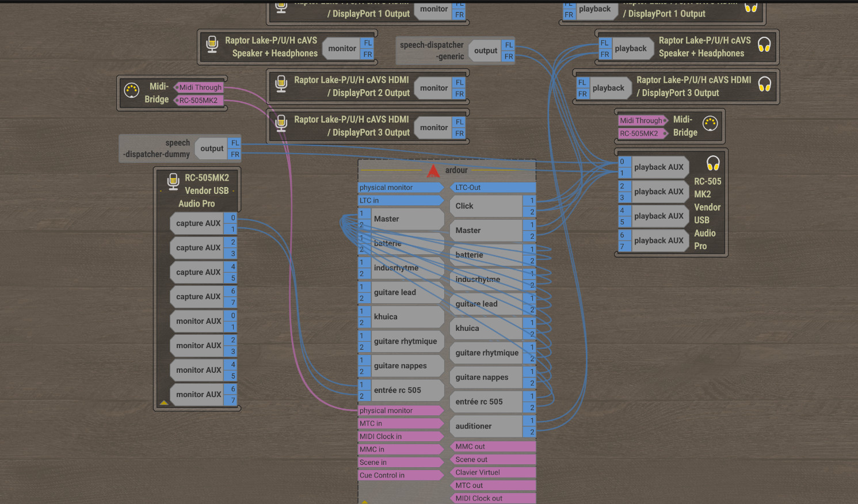This screenshot has width=858, height=504.
Task: Select FL port of Speaker + Headphones monitor
Action: pyautogui.click(x=368, y=43)
